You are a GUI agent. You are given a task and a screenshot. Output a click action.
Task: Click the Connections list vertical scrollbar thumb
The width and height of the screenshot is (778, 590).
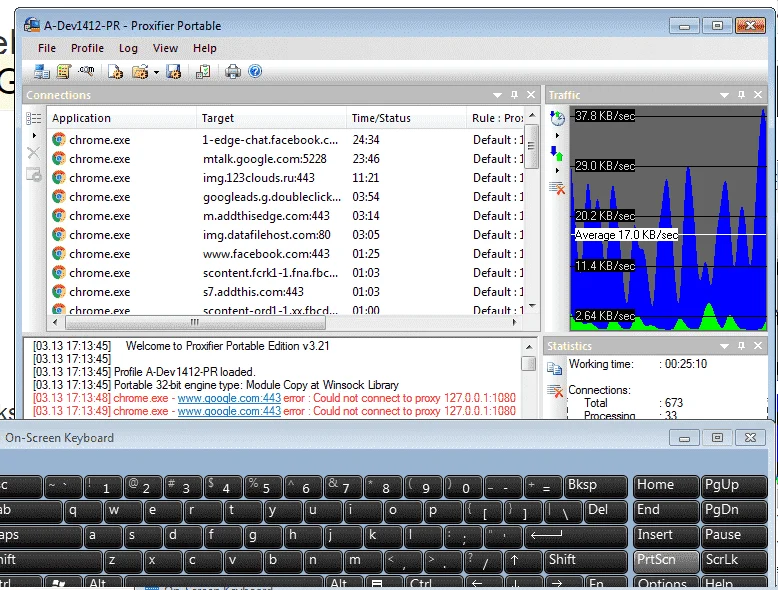click(x=531, y=146)
